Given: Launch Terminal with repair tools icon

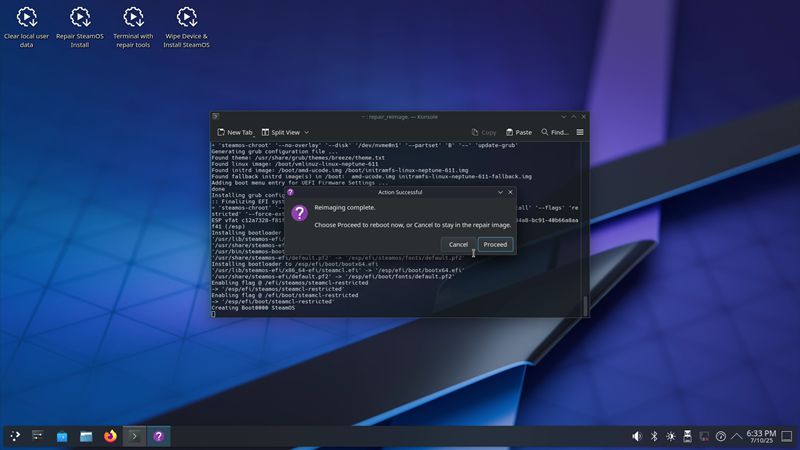Looking at the screenshot, I should pos(133,26).
